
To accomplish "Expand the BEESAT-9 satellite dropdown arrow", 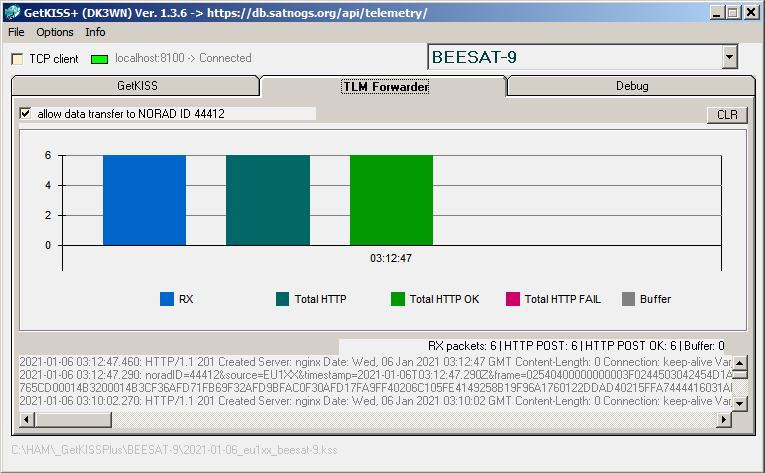I will pyautogui.click(x=729, y=57).
